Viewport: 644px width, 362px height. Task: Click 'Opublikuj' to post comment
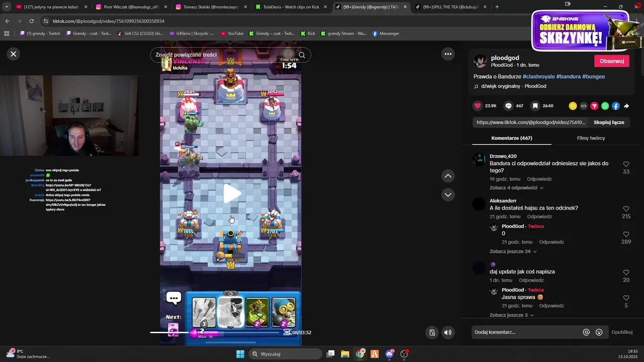point(622,332)
